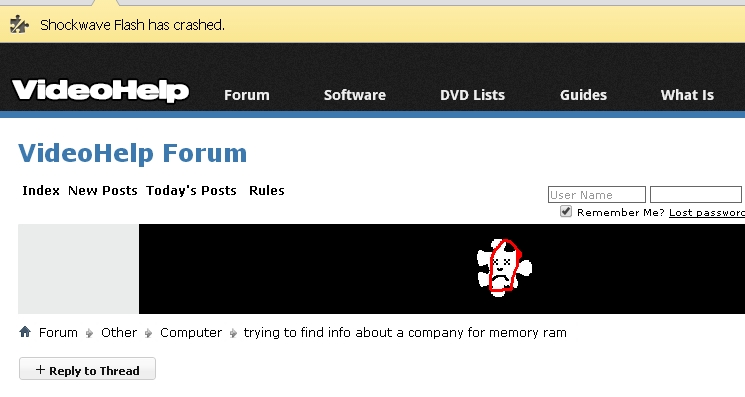Go to the forum Index
745x397 pixels.
41,190
